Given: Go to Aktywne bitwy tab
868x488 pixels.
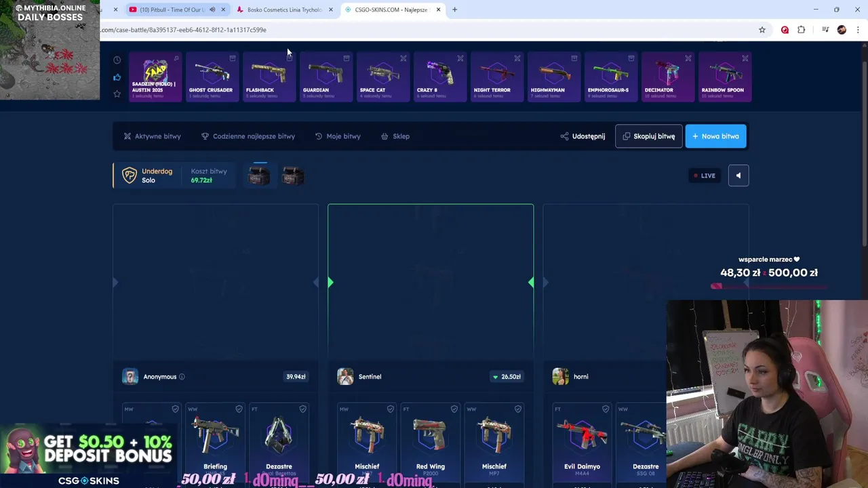Looking at the screenshot, I should coord(152,136).
